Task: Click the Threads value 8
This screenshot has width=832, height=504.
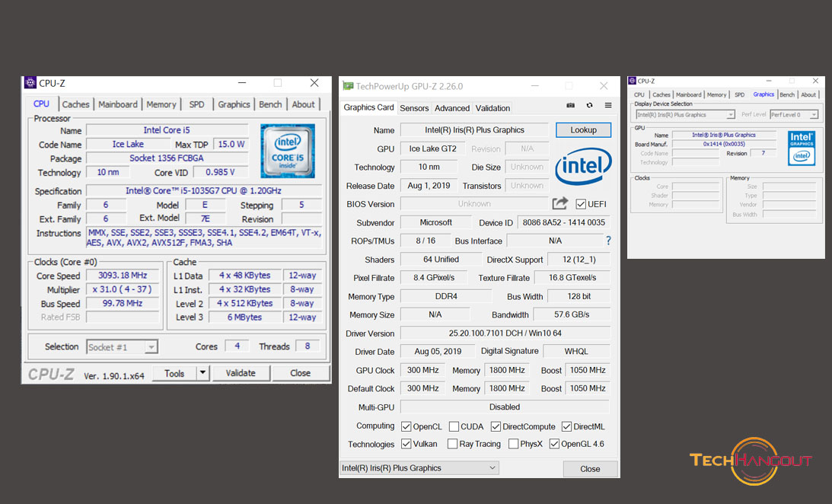Action: click(308, 346)
